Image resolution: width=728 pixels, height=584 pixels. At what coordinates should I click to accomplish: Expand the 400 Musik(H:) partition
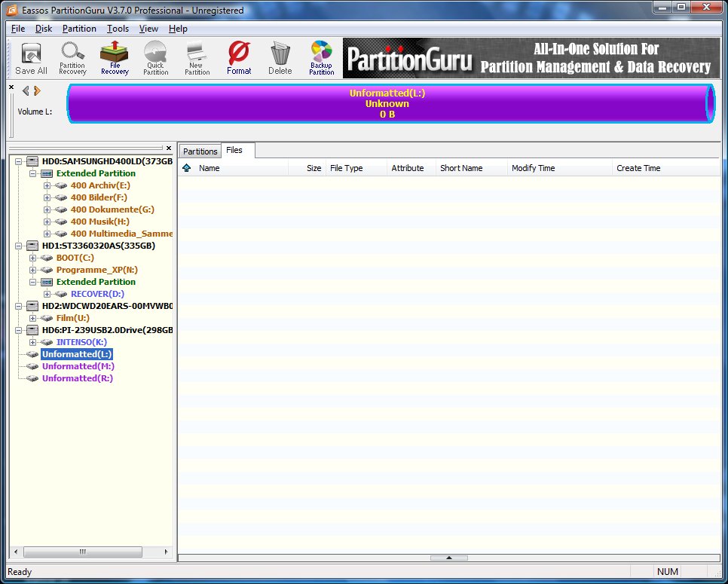pos(47,222)
